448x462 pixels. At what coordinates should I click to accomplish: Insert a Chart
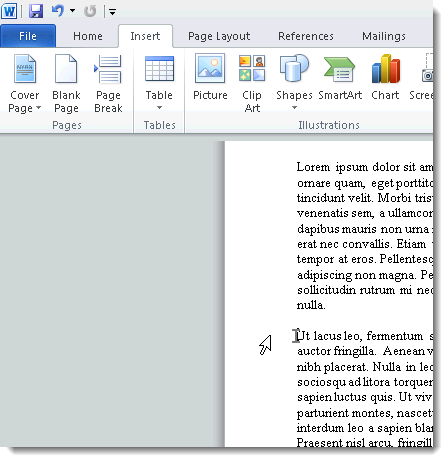(385, 77)
